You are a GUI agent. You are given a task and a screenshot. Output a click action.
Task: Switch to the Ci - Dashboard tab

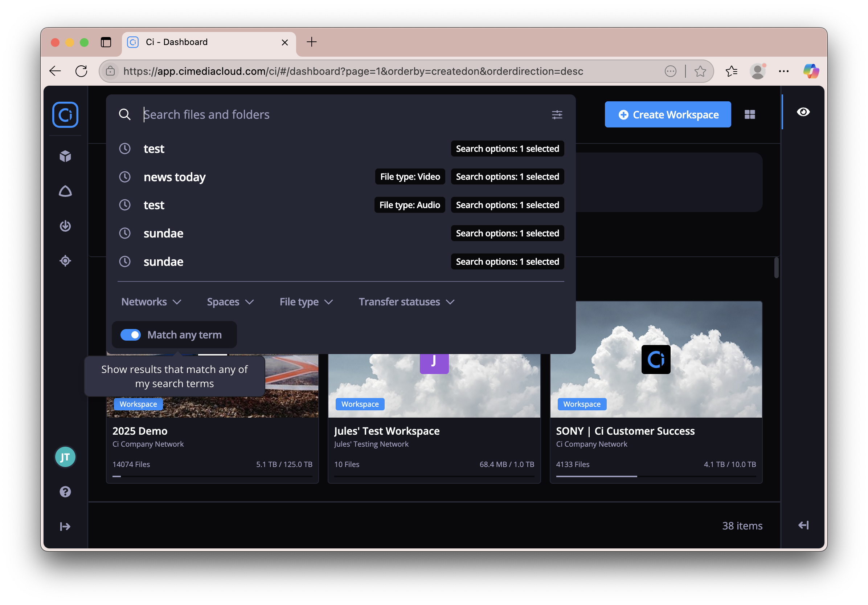coord(209,42)
